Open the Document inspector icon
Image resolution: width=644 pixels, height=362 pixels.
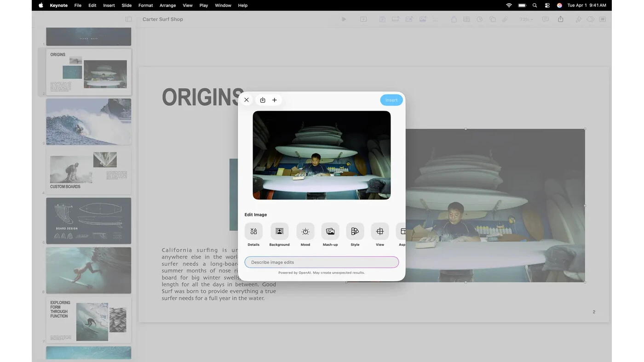(603, 19)
